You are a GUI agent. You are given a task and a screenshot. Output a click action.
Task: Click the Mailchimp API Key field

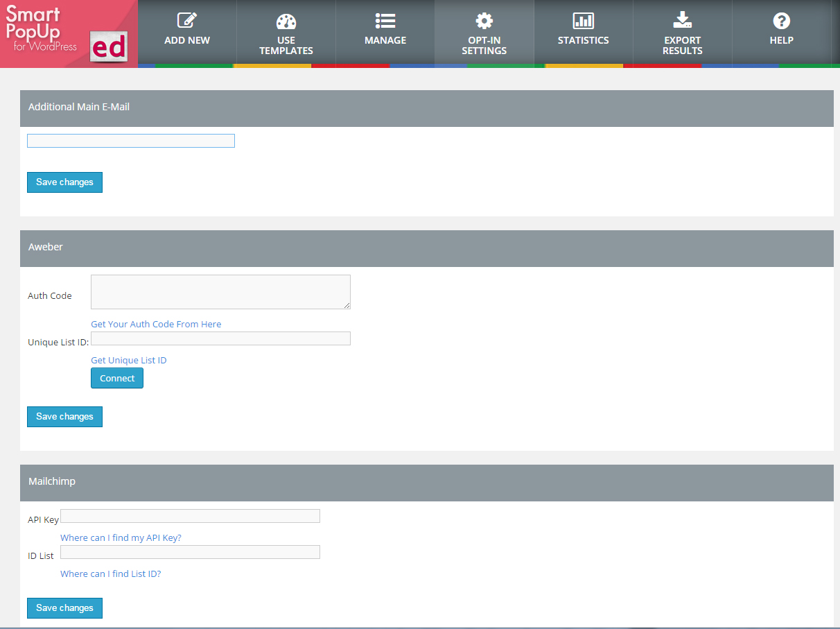click(x=190, y=516)
